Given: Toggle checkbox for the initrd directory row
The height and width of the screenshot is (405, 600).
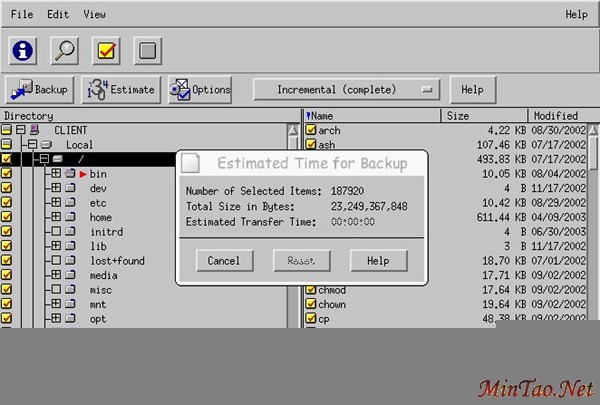Looking at the screenshot, I should 7,231.
